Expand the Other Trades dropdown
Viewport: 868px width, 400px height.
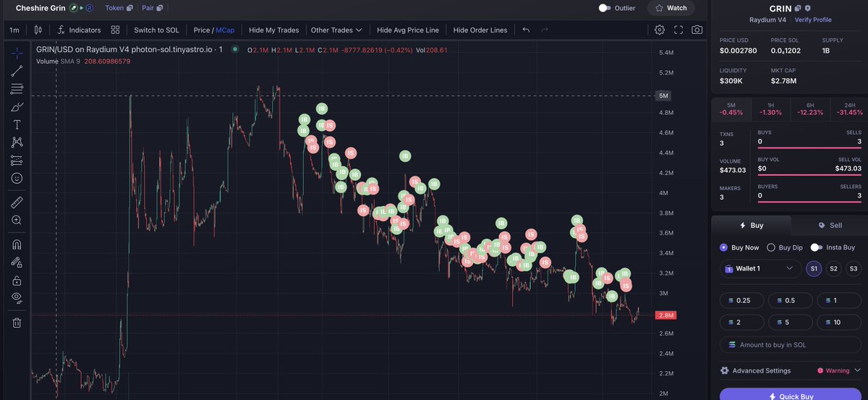tap(336, 30)
